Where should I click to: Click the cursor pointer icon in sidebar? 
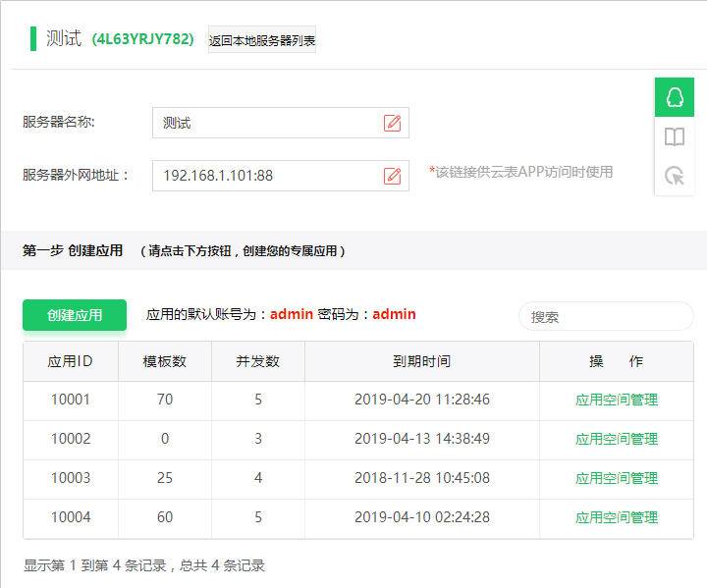674,176
